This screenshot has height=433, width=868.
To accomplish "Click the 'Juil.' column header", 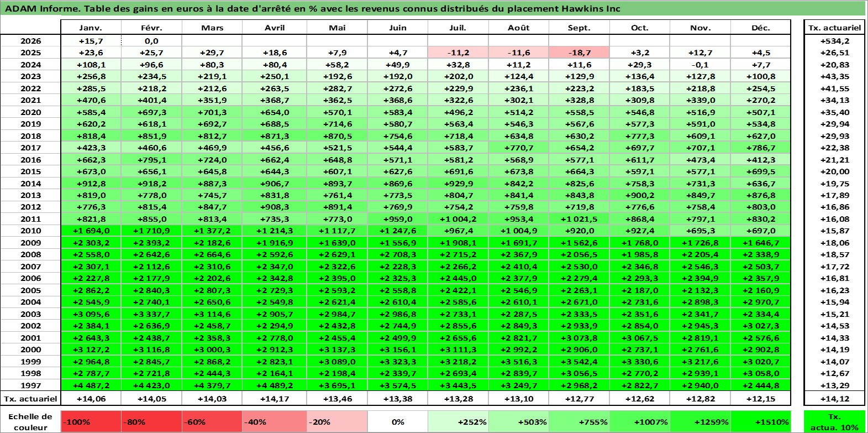I will 458,28.
